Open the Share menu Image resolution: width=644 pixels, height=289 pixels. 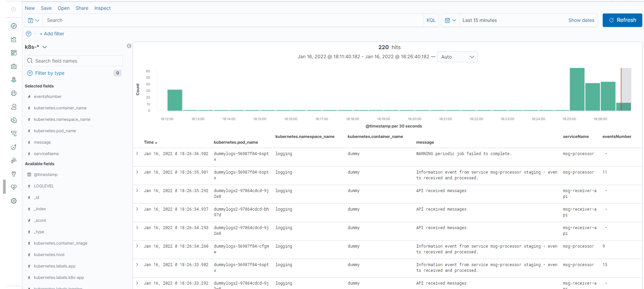pyautogui.click(x=82, y=8)
